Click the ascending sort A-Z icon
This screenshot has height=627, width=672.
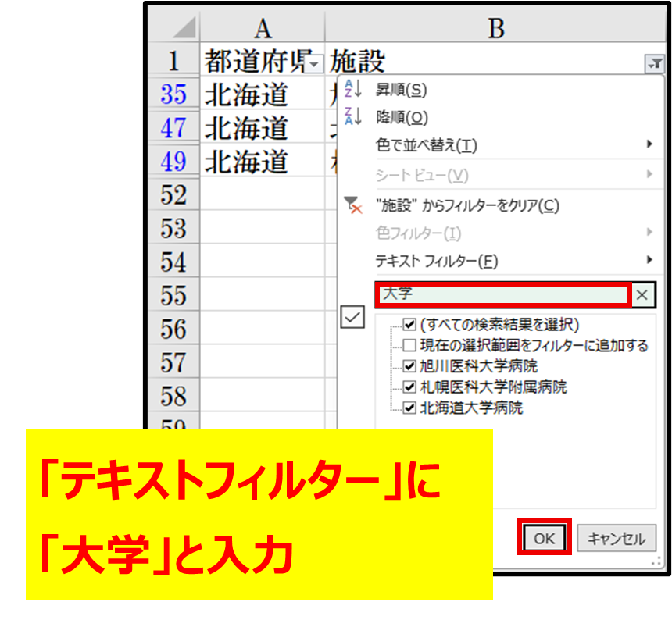point(353,89)
